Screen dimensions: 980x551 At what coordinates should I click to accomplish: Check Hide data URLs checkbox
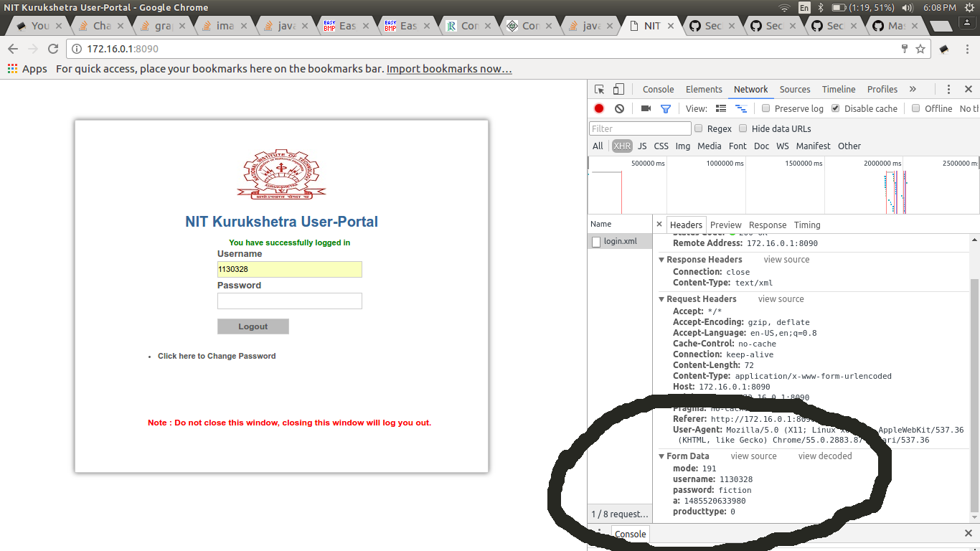point(743,128)
